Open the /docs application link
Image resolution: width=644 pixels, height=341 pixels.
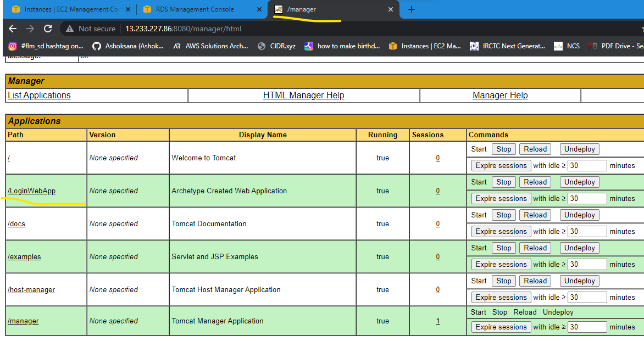[x=16, y=223]
